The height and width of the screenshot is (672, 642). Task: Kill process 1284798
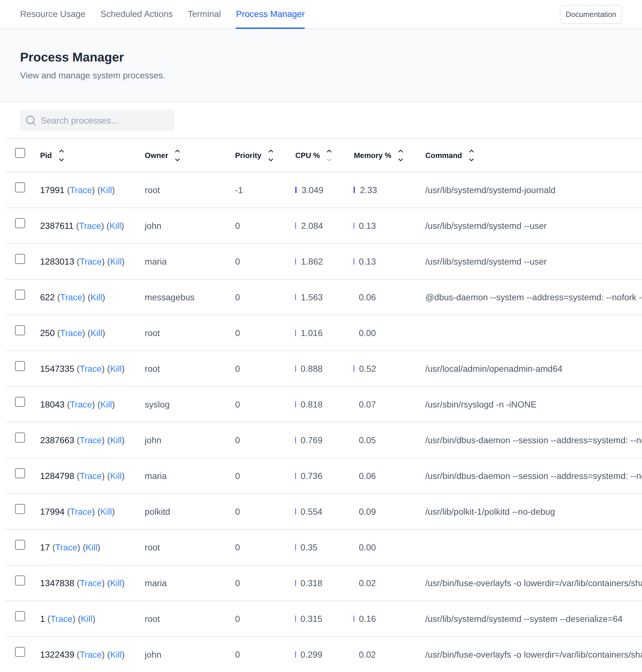[116, 476]
